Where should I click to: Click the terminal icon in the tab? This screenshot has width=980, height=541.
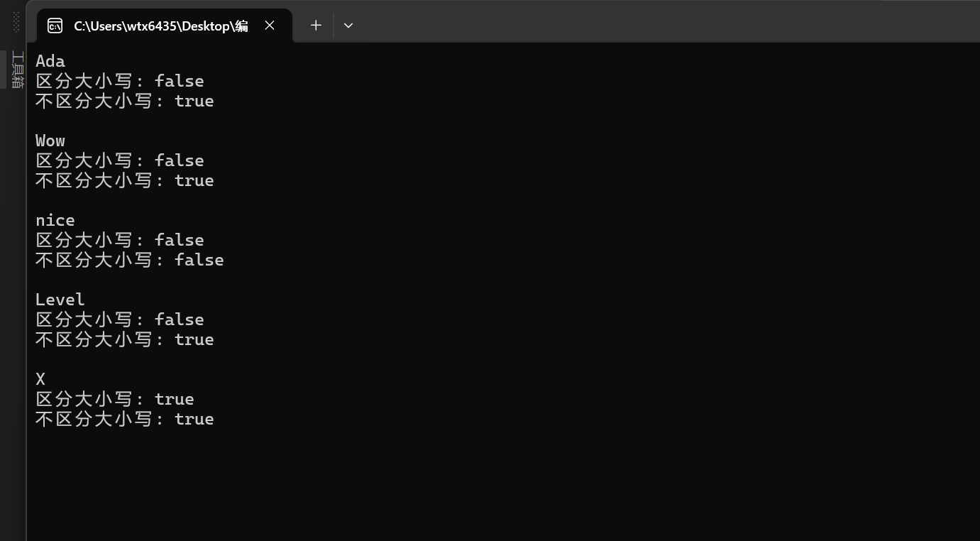[x=55, y=26]
